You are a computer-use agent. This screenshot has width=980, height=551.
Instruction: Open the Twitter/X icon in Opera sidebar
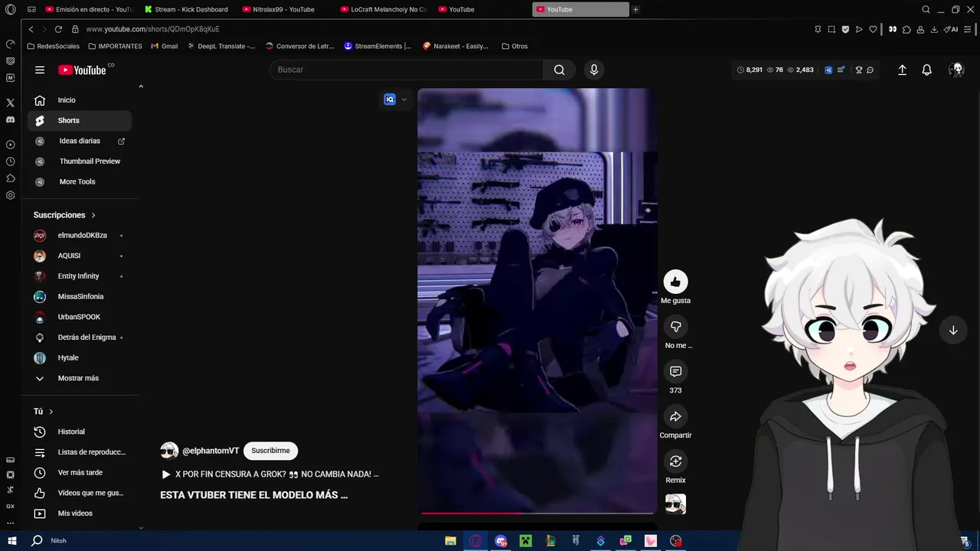click(x=10, y=103)
